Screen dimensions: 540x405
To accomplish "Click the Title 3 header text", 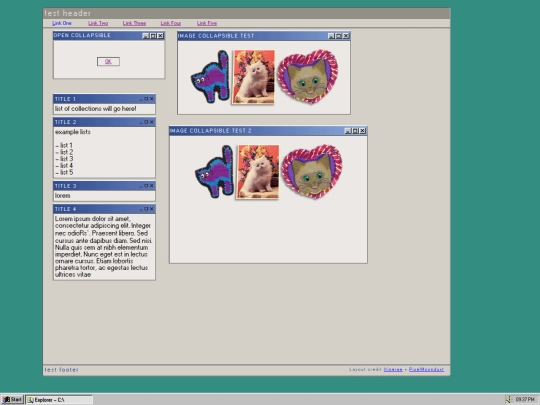I will tap(65, 186).
